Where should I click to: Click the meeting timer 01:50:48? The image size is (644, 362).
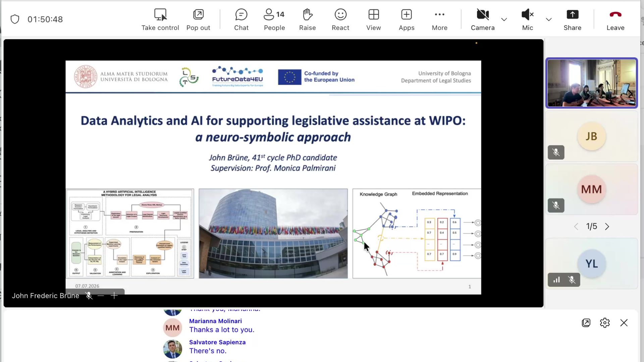coord(45,19)
